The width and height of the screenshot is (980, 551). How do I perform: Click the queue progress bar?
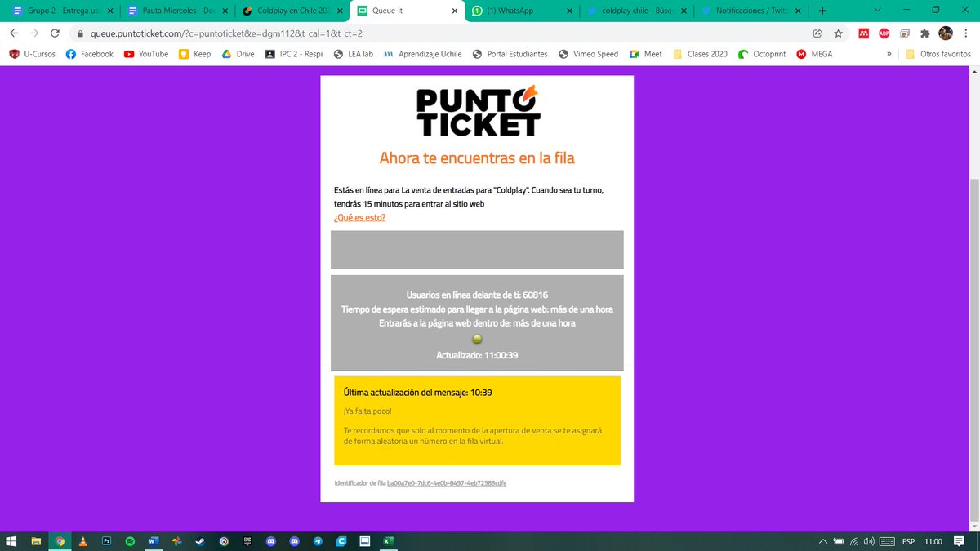pyautogui.click(x=477, y=250)
